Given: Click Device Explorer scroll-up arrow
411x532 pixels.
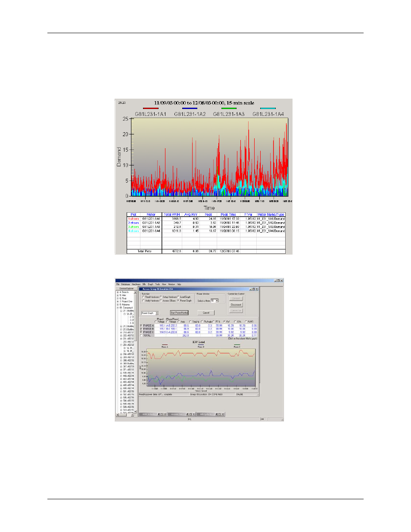Looking at the screenshot, I should pyautogui.click(x=135, y=292).
